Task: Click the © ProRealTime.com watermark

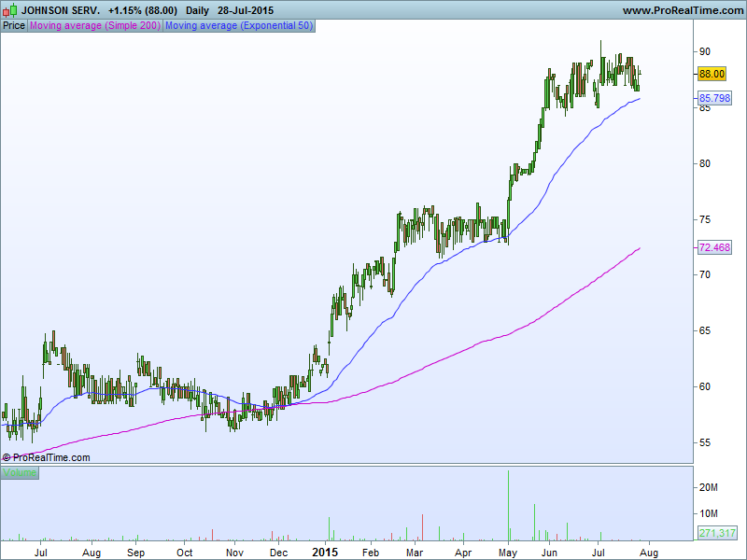Action: (x=46, y=457)
